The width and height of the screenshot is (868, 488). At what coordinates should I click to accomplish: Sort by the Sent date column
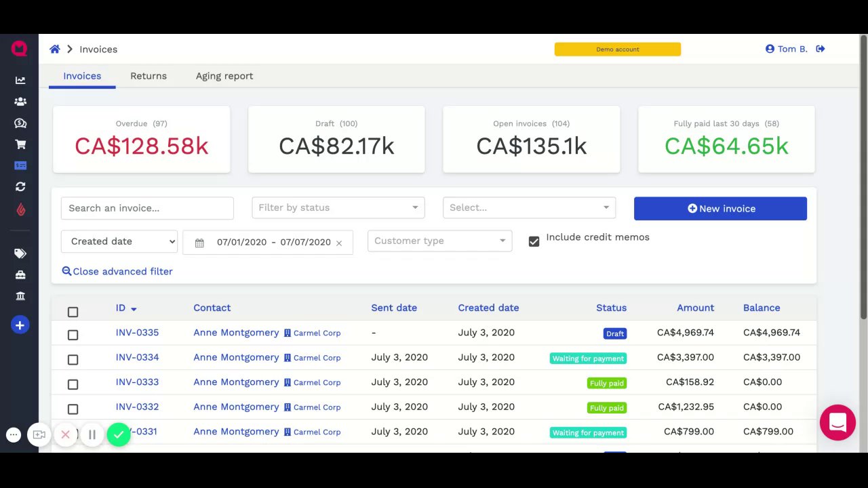394,308
